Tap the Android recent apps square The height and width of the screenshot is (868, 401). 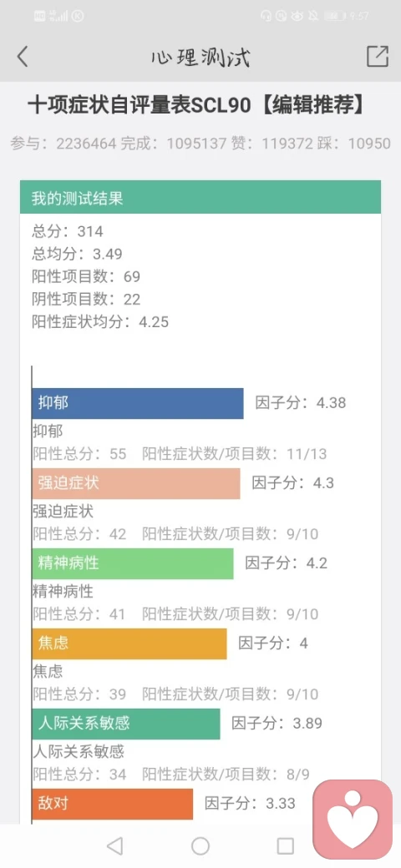(285, 845)
